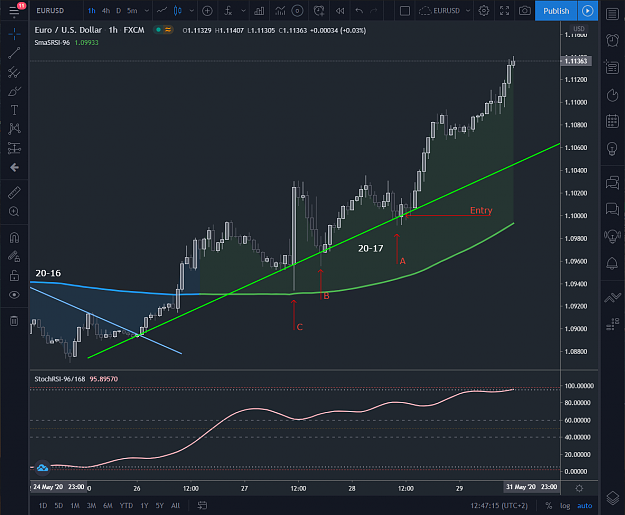The image size is (625, 515).
Task: Open hotlists pie icon panel
Action: click(x=612, y=95)
